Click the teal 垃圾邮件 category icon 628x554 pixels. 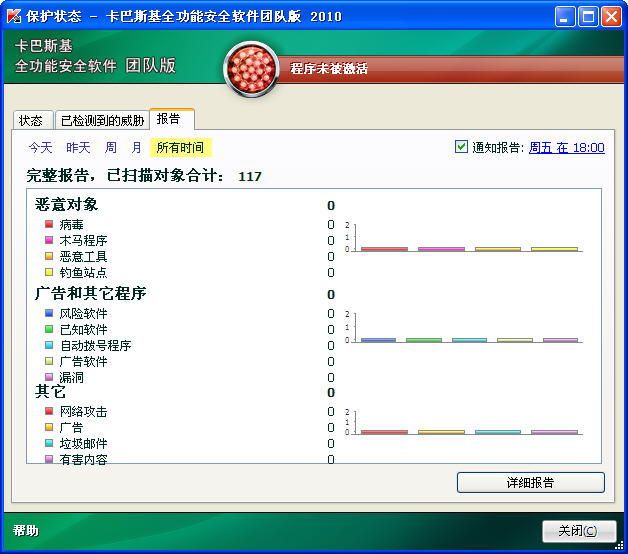tap(49, 443)
